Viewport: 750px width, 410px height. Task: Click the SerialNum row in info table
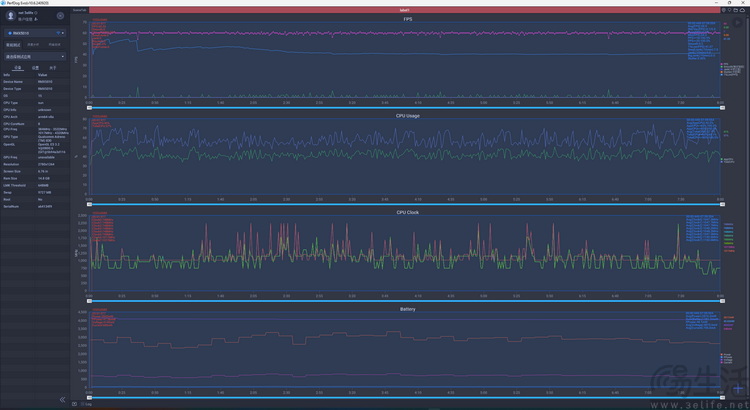(35, 207)
